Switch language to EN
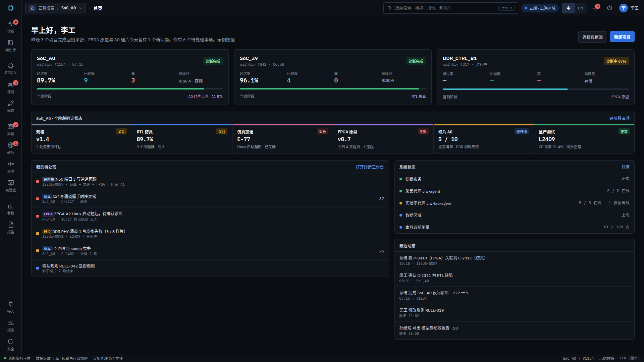Image resolution: width=644 pixels, height=362 pixels. click(x=580, y=8)
